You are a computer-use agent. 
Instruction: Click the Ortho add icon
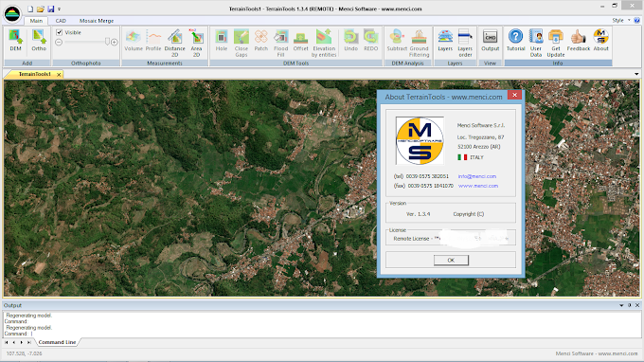pyautogui.click(x=39, y=40)
